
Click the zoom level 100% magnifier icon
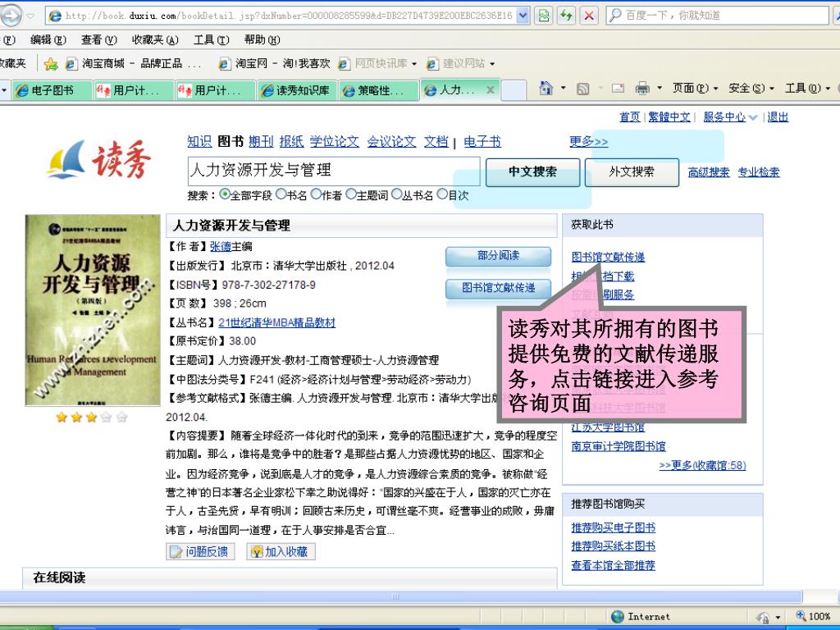(x=801, y=616)
